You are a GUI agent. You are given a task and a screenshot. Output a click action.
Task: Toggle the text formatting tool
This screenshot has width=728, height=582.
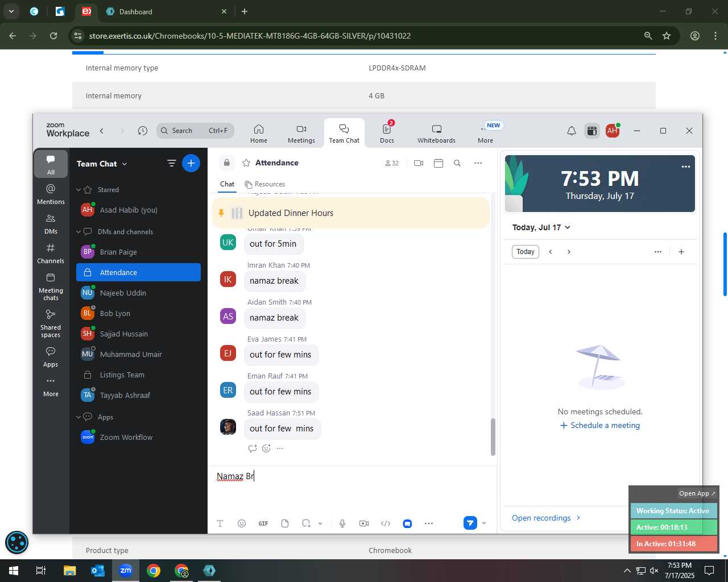pyautogui.click(x=220, y=523)
